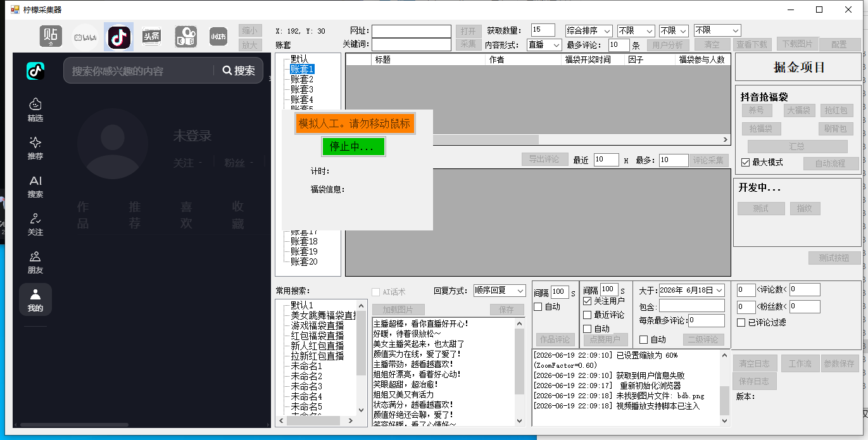Toggle the AI话术 checkbox
The height and width of the screenshot is (440, 868).
click(x=376, y=292)
